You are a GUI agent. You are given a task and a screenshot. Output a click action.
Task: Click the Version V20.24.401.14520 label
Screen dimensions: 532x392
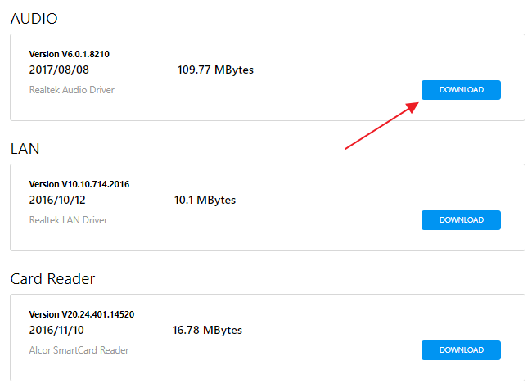tap(81, 314)
